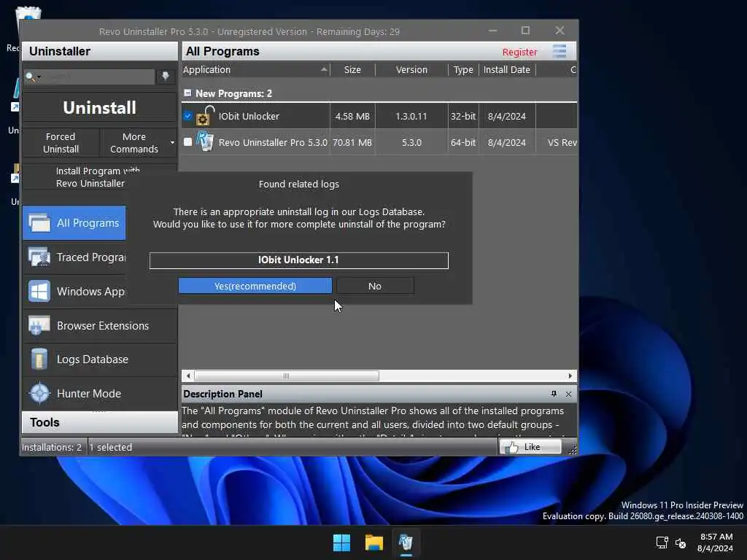Open Traced Programs module
The image size is (747, 560).
tap(74, 257)
